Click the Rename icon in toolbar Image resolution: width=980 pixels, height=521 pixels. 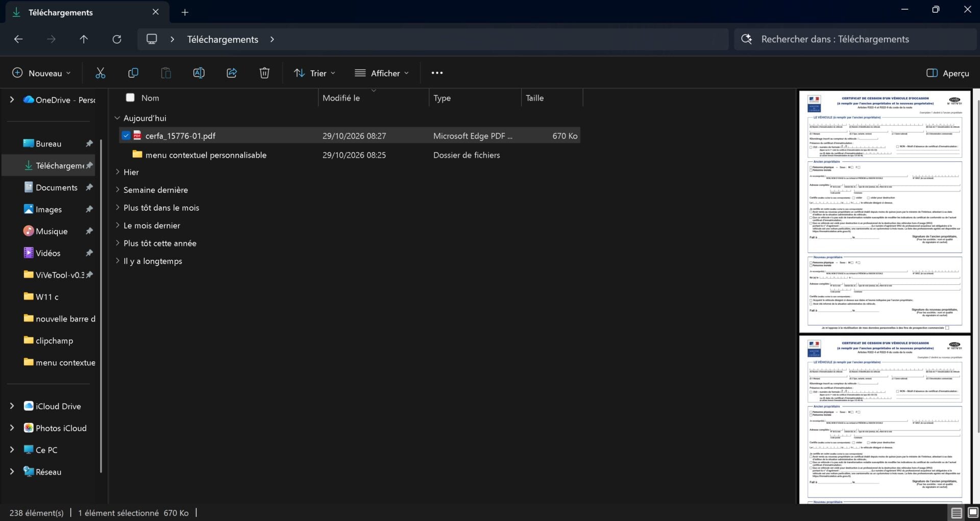point(199,73)
